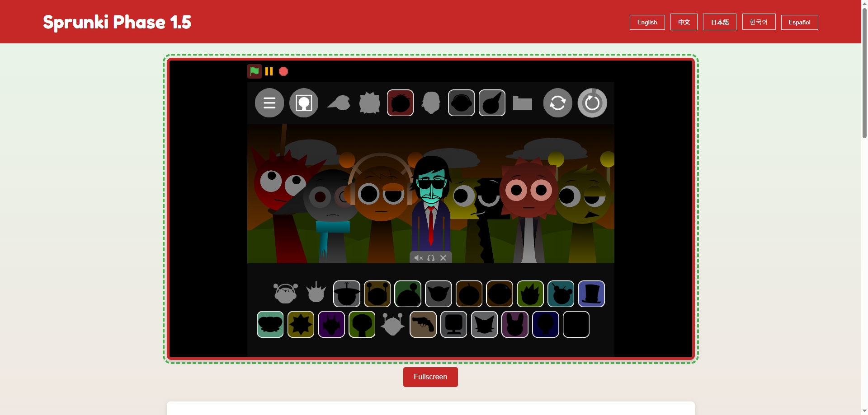Solo the character using the headphones icon
The image size is (868, 415).
pos(430,258)
